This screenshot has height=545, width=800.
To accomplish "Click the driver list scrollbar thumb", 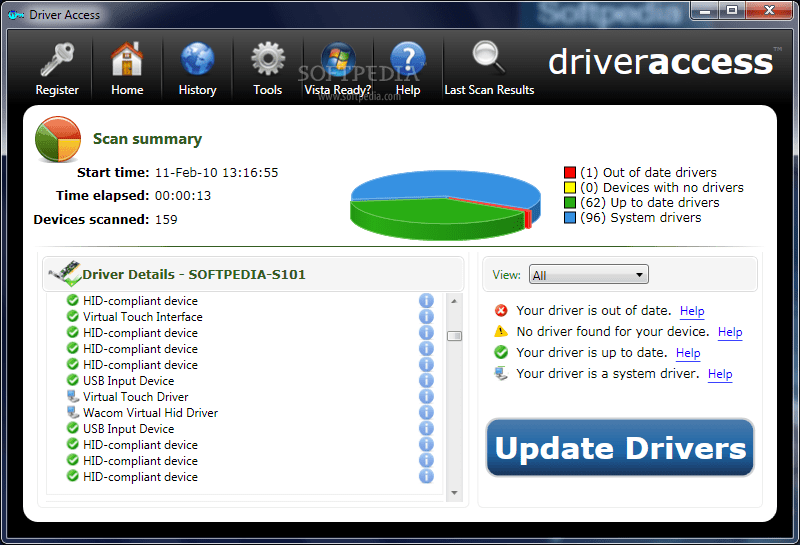I will pyautogui.click(x=454, y=336).
